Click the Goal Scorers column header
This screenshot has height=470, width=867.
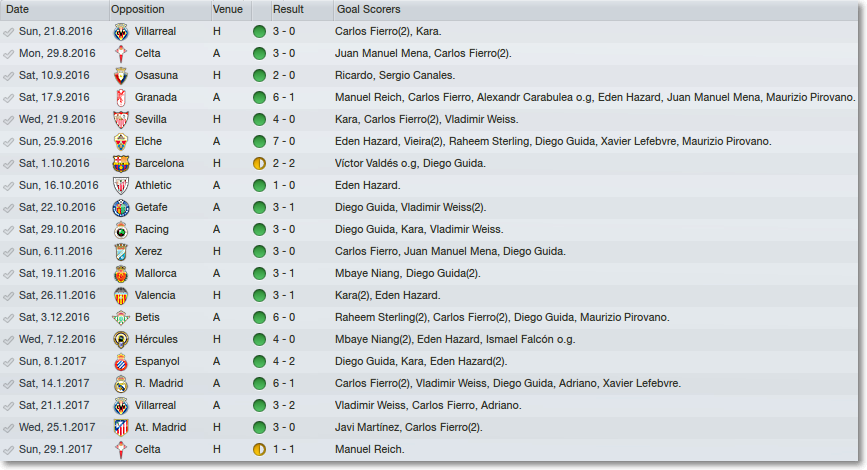[x=369, y=9]
